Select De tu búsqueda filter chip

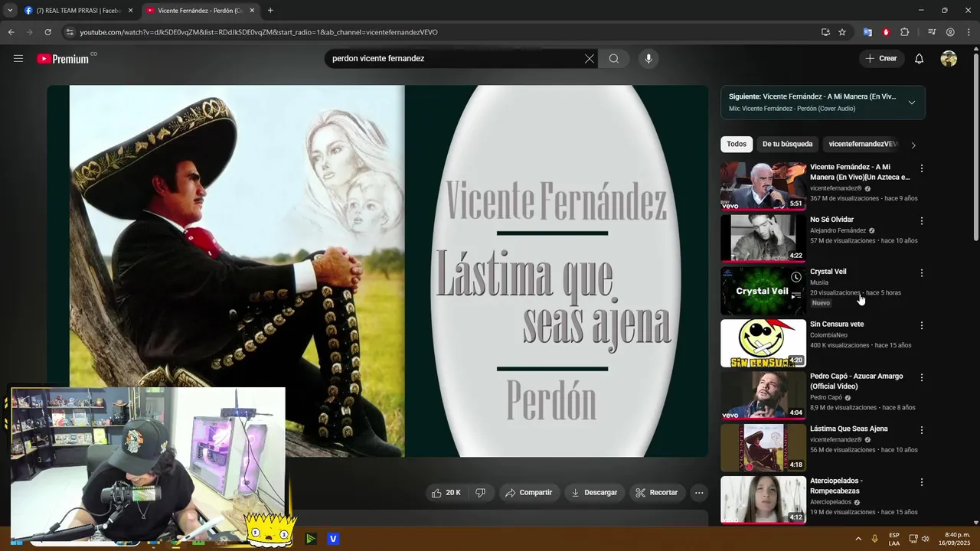pyautogui.click(x=787, y=144)
